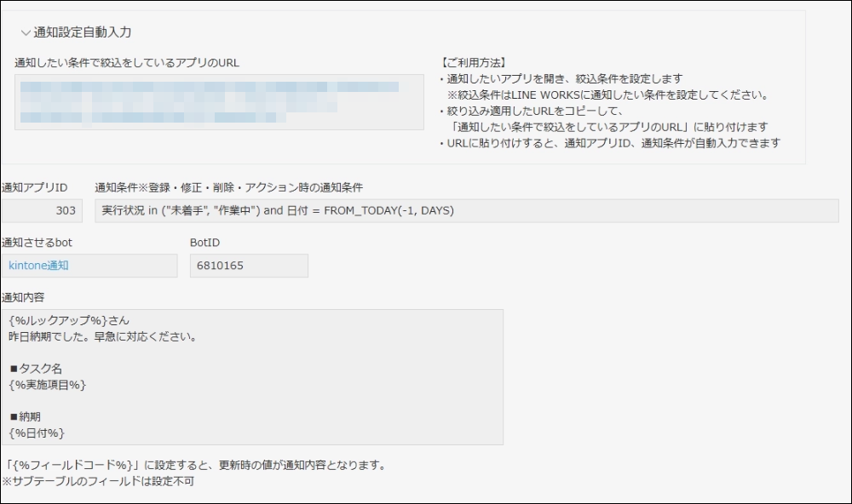Click the 通知設定自動入力 heading text

[83, 32]
